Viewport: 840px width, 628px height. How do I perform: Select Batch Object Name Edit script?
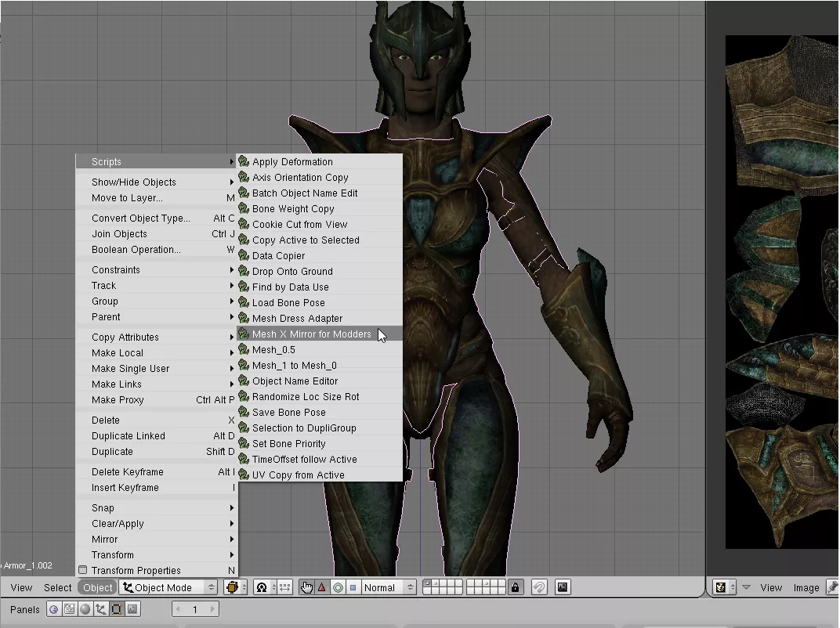tap(319, 193)
